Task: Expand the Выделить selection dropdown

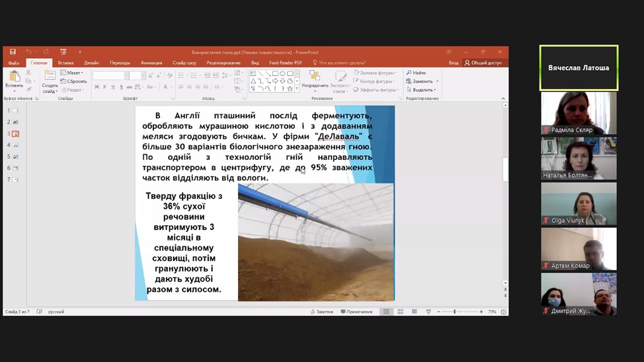Action: [x=423, y=90]
